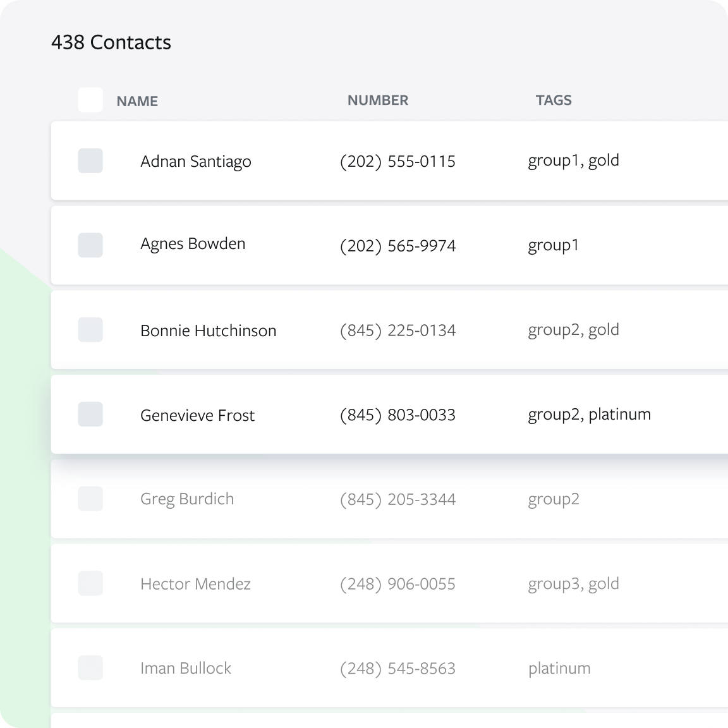728x728 pixels.
Task: Select the group1 tag on Agnes Bowden's row
Action: point(554,245)
